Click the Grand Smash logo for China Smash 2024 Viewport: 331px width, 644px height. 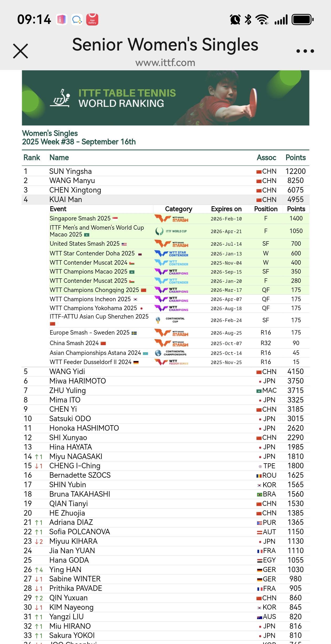point(171,343)
